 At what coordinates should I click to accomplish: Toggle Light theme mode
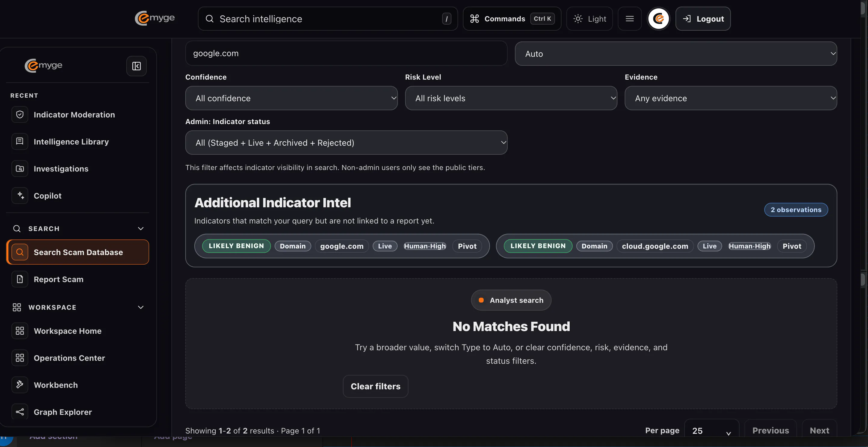tap(590, 19)
